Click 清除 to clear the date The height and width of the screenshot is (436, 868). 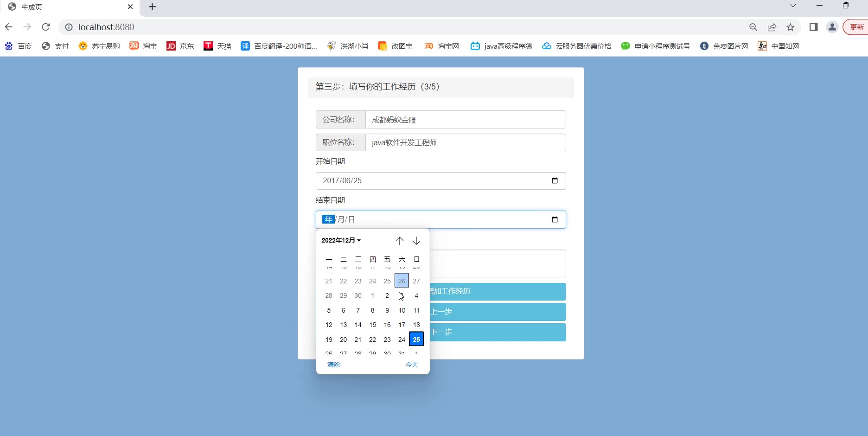(333, 365)
